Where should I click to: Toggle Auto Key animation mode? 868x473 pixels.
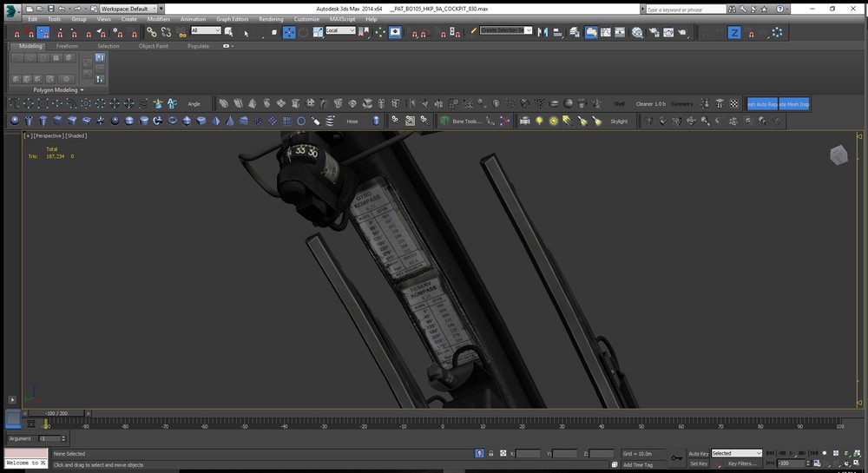(x=698, y=453)
